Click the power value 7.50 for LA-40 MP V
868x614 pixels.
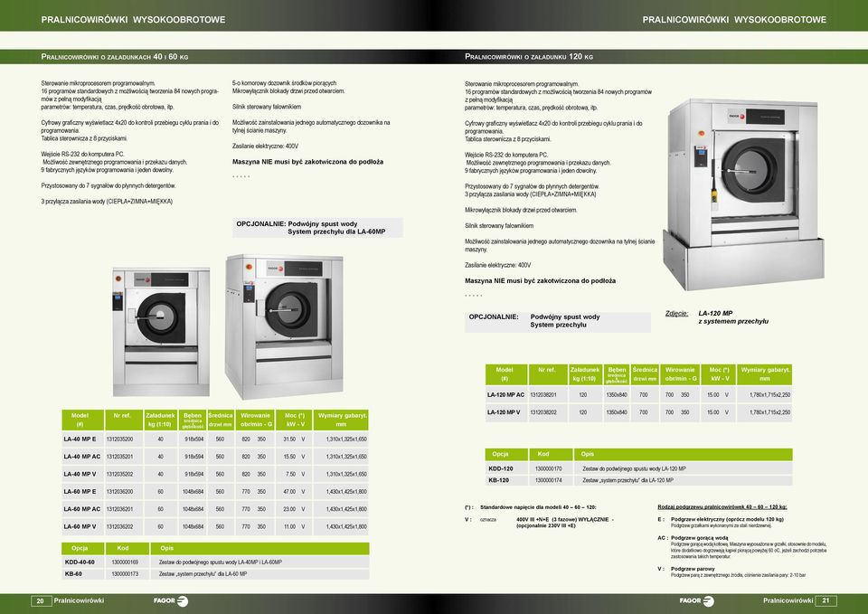point(290,475)
